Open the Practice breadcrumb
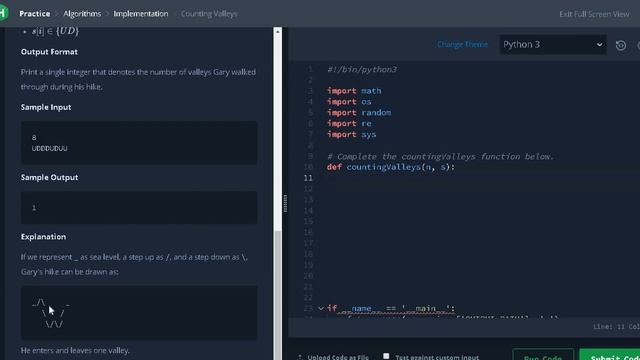This screenshot has height=360, width=640. [35, 13]
